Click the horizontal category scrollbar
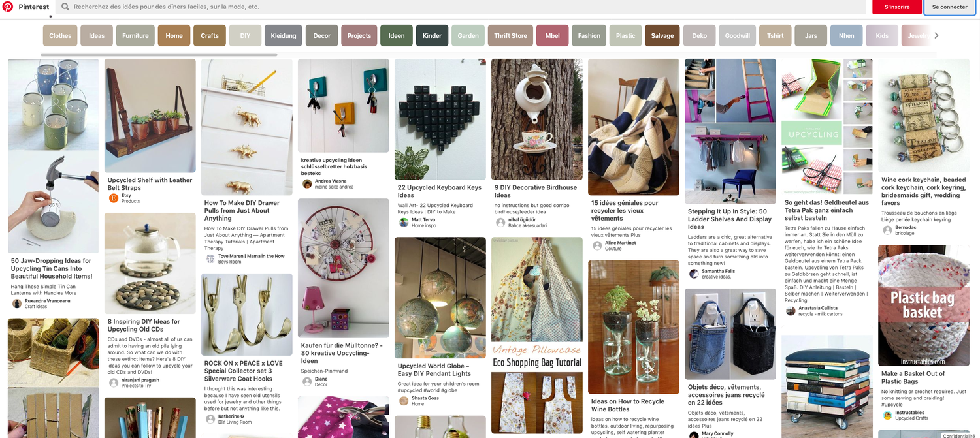Screen dimensions: 980x438 pos(159,55)
